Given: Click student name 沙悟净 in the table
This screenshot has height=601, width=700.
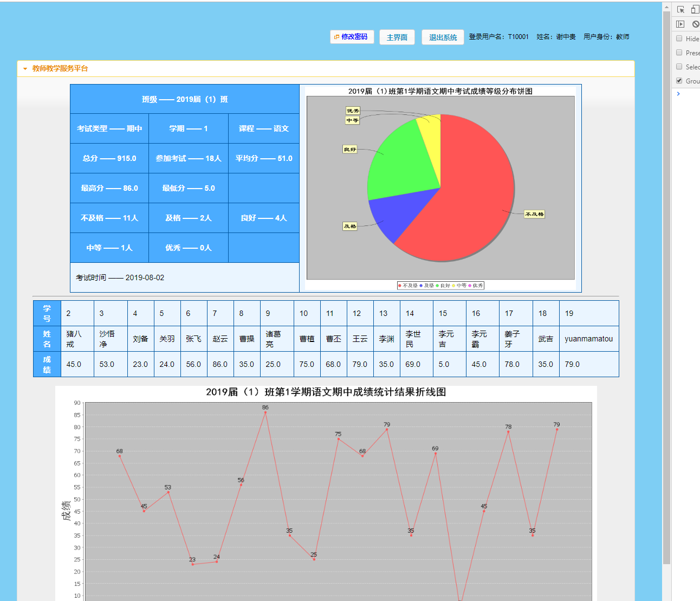Looking at the screenshot, I should point(107,339).
